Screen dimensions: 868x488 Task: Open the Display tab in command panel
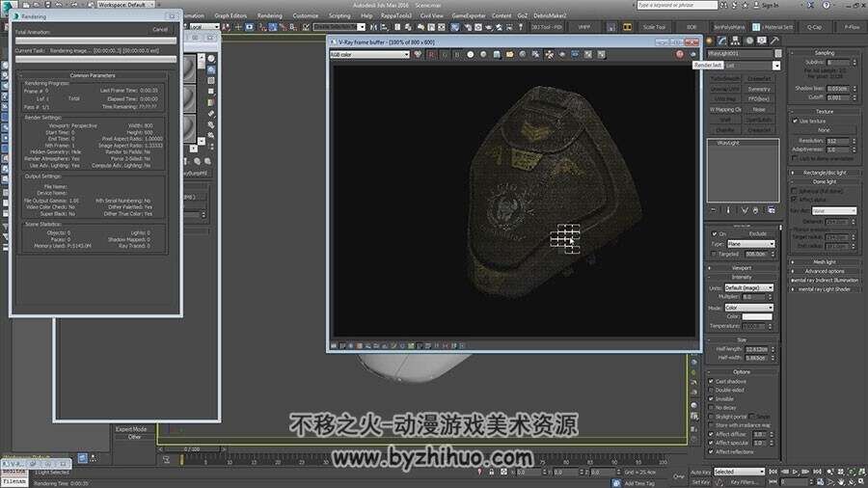[762, 41]
